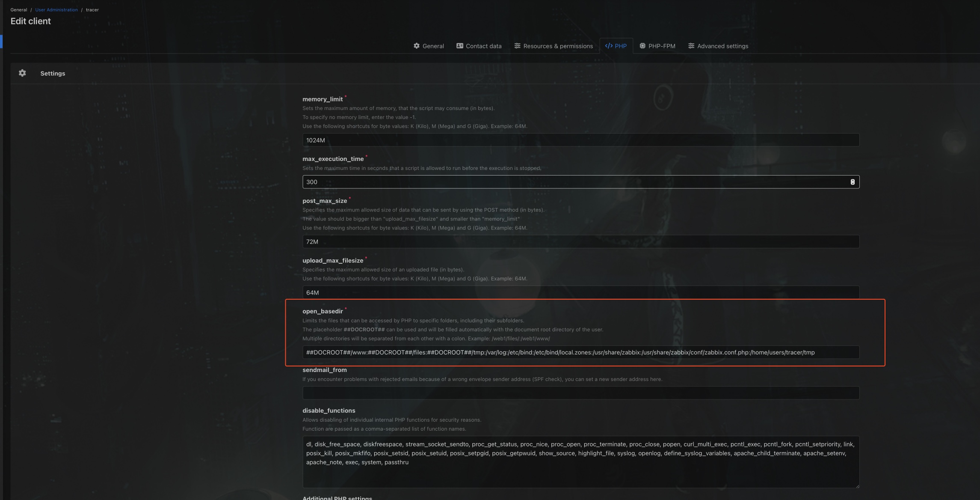The image size is (980, 500).
Task: Click the contact card icon
Action: (x=459, y=46)
